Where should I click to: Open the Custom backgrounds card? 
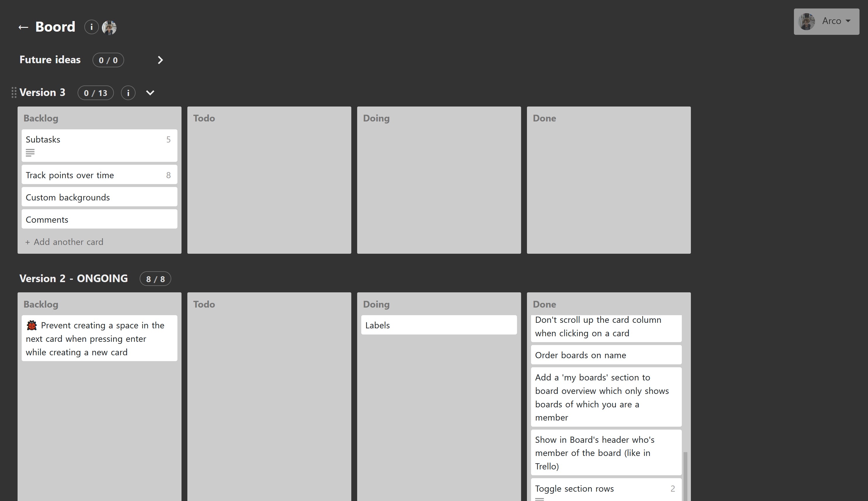[100, 197]
